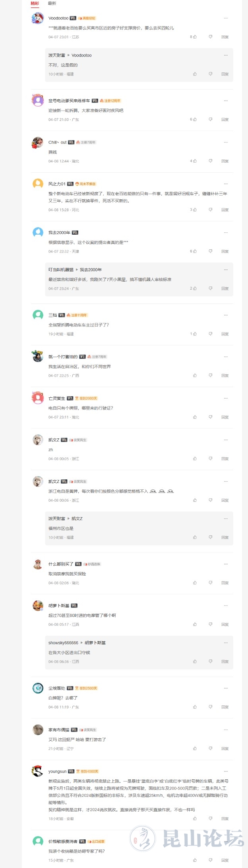The height and width of the screenshot is (868, 248).
Task: Click 回复 on Chill out's comment
Action: tap(225, 161)
